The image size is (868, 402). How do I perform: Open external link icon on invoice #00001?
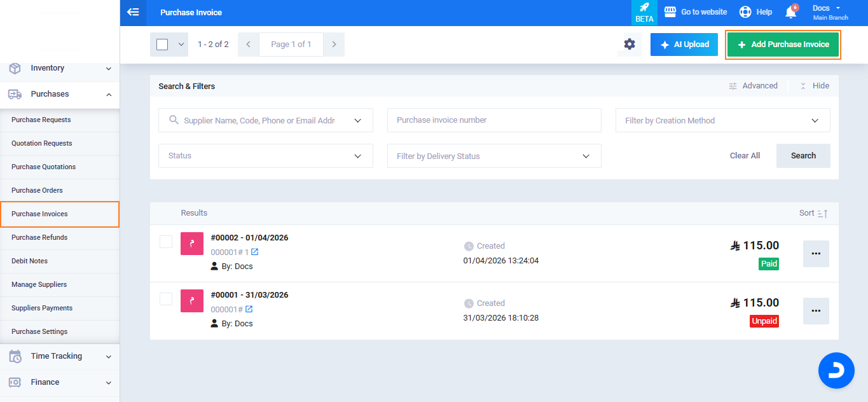[249, 309]
